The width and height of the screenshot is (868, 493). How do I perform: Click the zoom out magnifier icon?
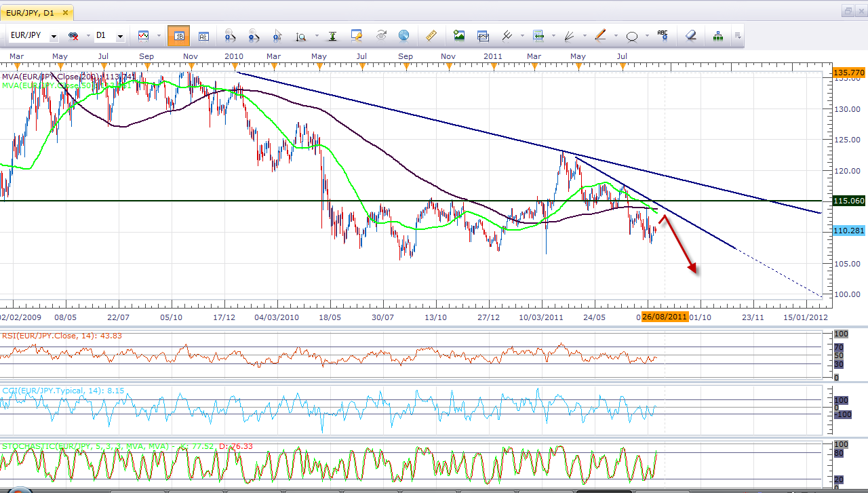click(254, 36)
